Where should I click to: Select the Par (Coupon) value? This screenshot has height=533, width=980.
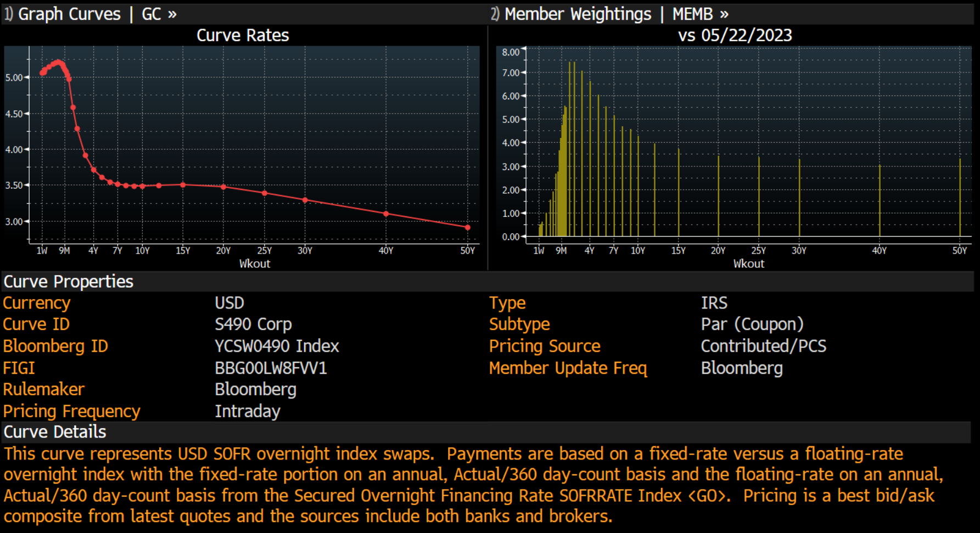coord(752,324)
